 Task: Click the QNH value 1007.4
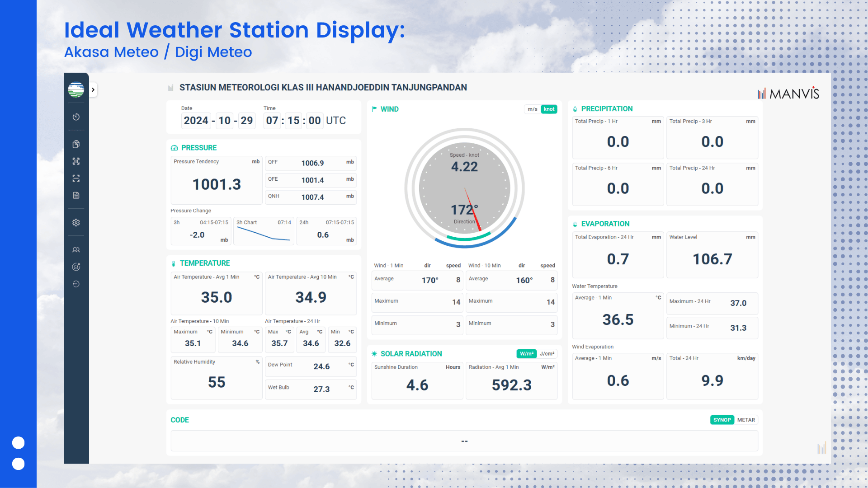click(313, 197)
